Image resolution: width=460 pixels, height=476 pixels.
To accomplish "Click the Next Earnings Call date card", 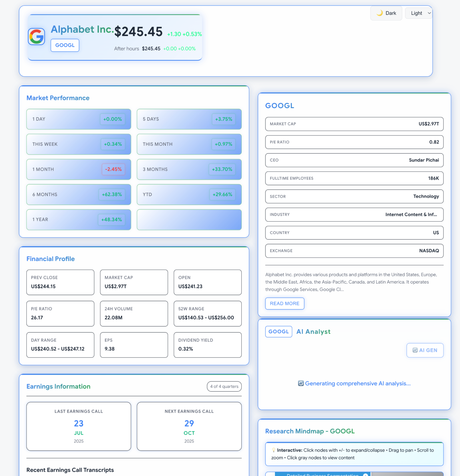I will click(189, 426).
